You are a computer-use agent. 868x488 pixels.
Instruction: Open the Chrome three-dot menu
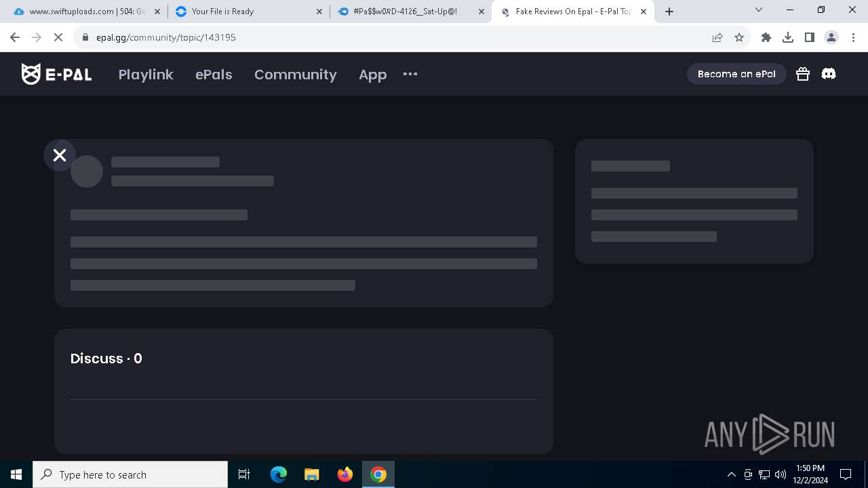pos(853,37)
